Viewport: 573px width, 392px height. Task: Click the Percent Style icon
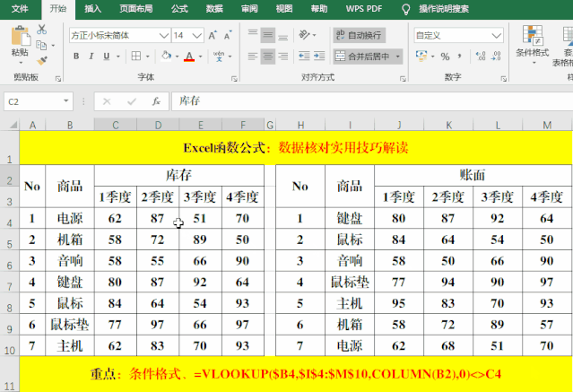tap(446, 56)
